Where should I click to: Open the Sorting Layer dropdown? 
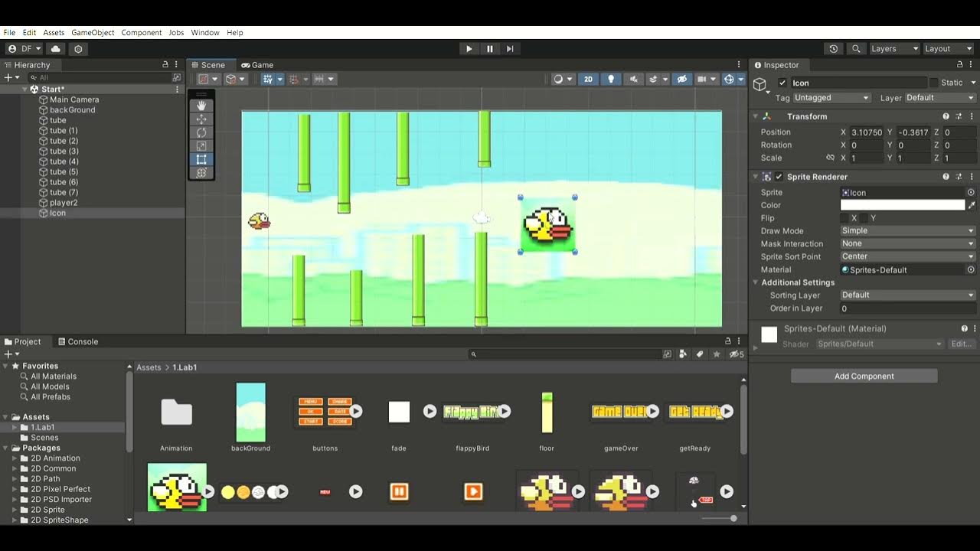[x=908, y=295]
